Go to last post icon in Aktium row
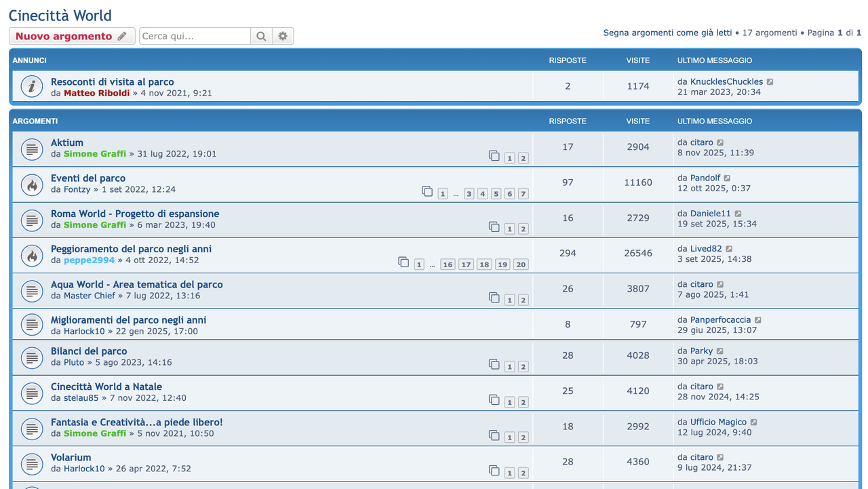This screenshot has width=868, height=489. (x=720, y=143)
